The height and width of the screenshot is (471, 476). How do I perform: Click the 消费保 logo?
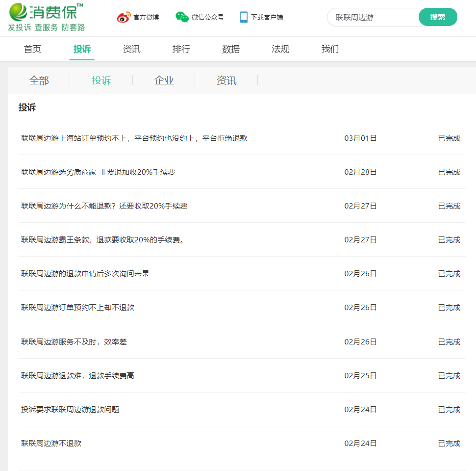tap(46, 12)
